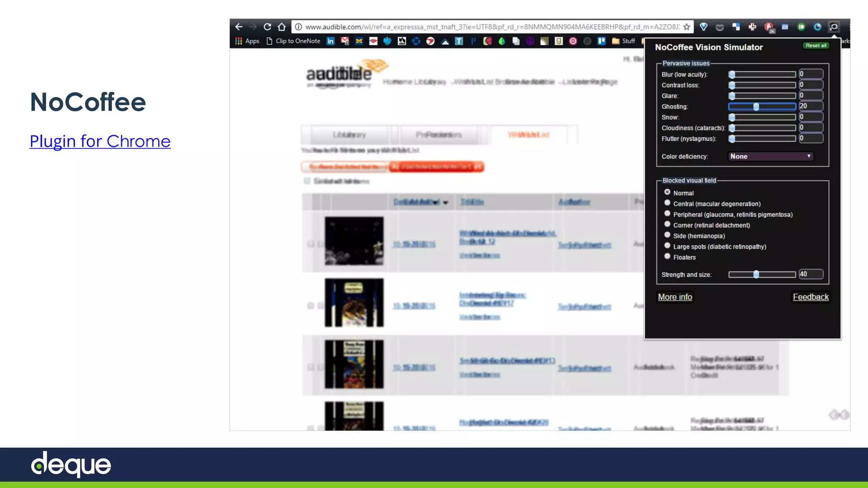The width and height of the screenshot is (868, 488).
Task: Open the yellow Michigan M bookmark
Action: [359, 41]
